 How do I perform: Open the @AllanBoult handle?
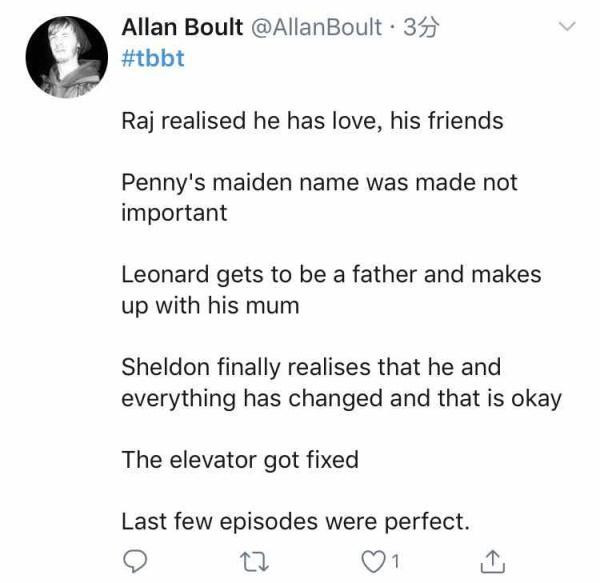(x=316, y=28)
